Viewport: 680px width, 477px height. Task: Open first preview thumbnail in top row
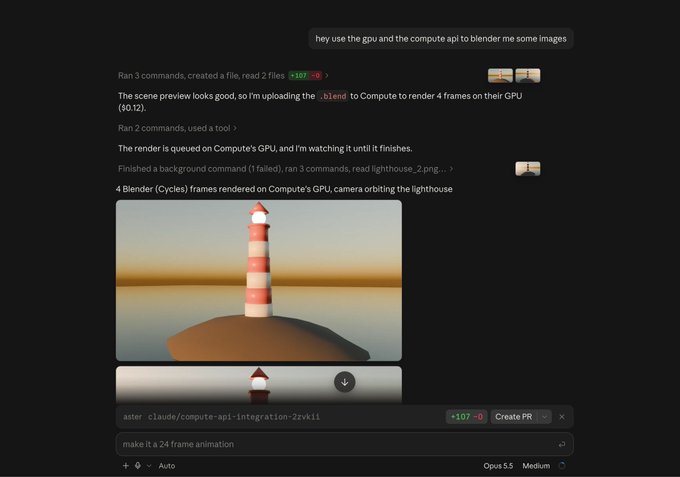(x=500, y=75)
